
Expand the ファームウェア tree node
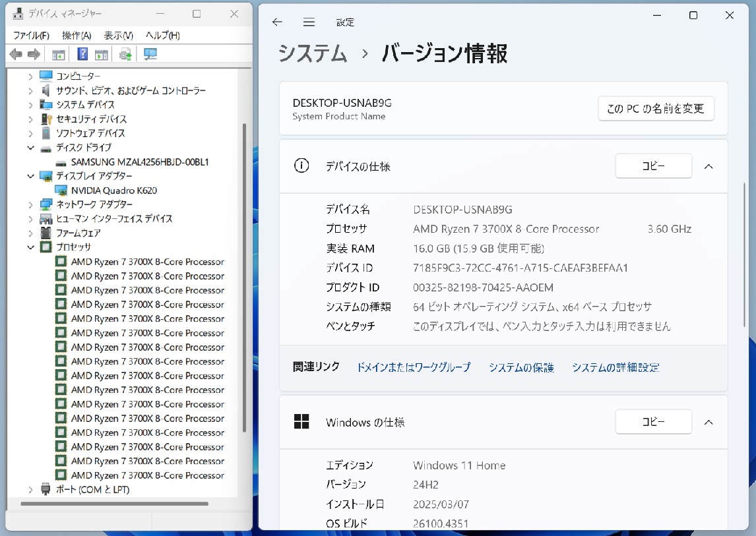click(31, 233)
